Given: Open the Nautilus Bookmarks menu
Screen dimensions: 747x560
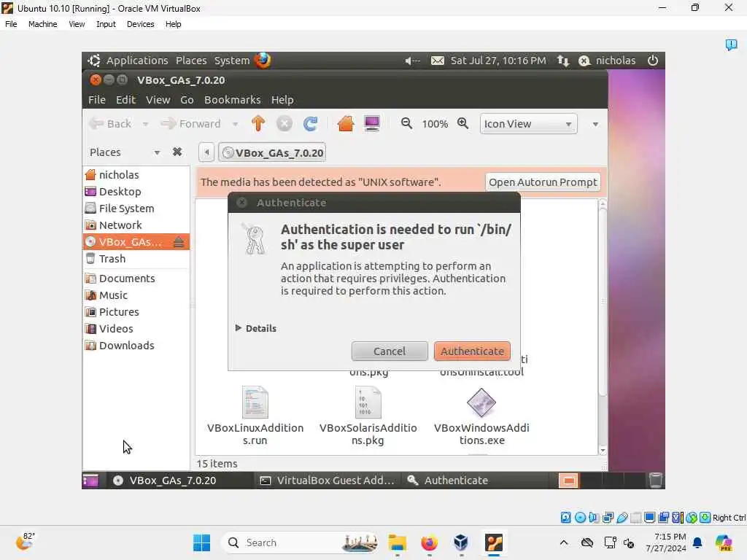Looking at the screenshot, I should point(232,100).
